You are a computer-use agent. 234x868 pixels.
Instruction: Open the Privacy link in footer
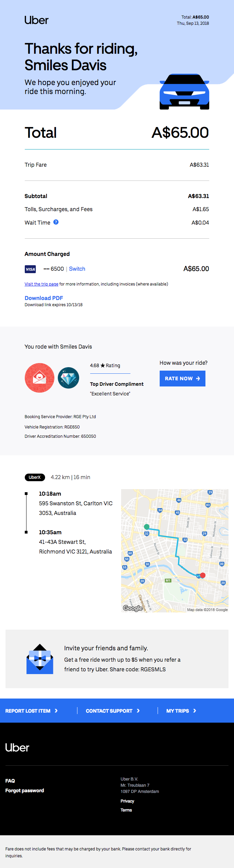(x=127, y=801)
